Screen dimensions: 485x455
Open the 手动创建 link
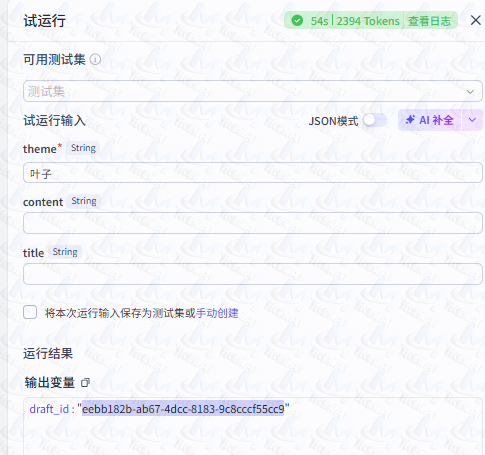pos(217,313)
